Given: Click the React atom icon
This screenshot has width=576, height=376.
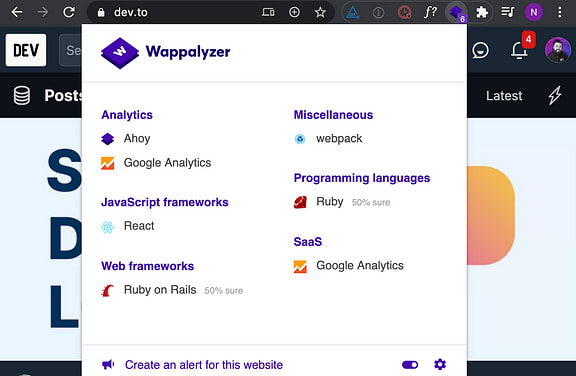Looking at the screenshot, I should tap(108, 227).
